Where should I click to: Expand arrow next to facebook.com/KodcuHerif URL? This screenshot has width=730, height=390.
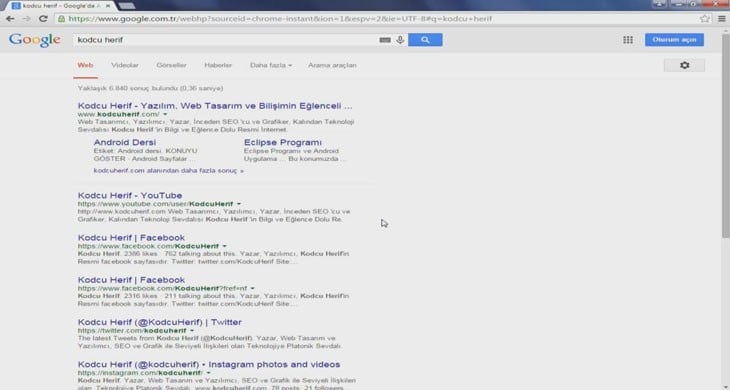[x=224, y=246]
